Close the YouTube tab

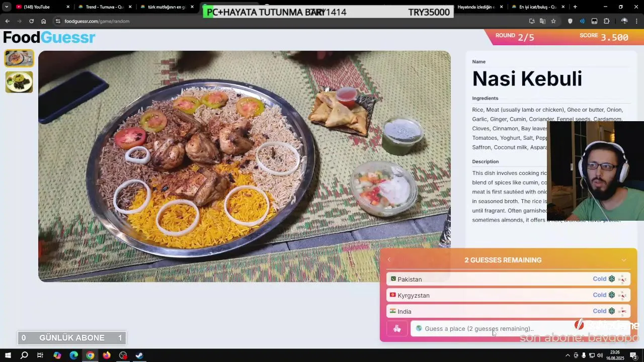[x=68, y=7]
